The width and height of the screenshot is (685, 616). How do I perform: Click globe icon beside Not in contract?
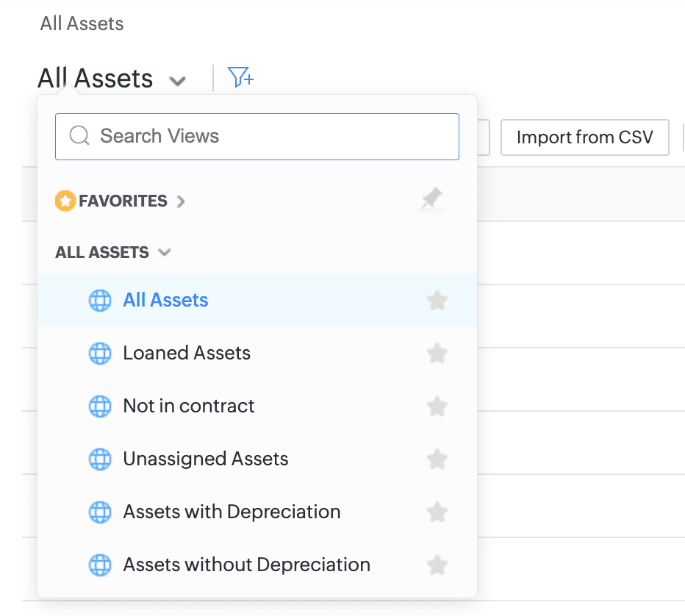(100, 407)
